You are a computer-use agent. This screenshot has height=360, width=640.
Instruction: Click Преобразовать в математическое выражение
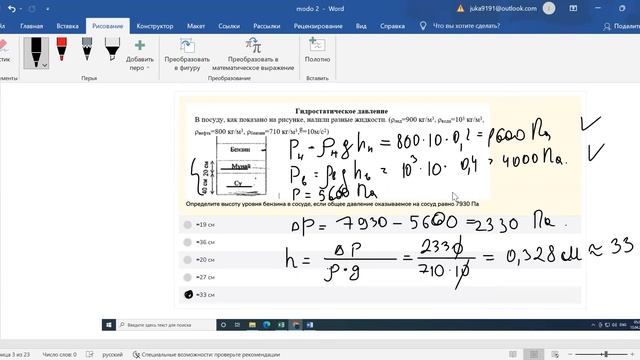pos(253,55)
